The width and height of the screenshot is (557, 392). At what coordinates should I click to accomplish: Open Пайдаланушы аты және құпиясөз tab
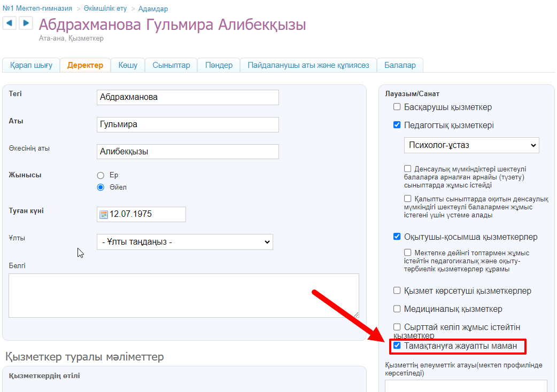308,65
